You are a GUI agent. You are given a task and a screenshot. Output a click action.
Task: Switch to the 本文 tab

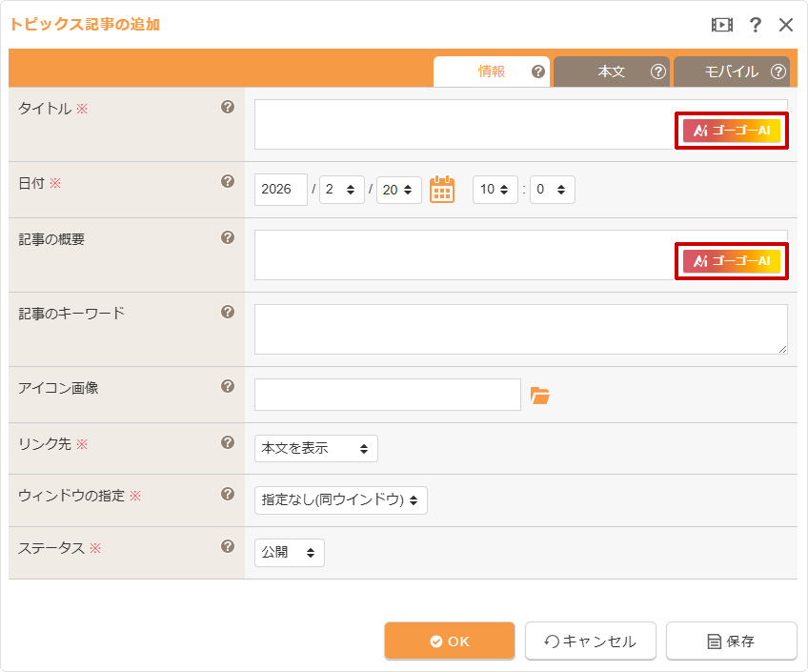tap(611, 71)
